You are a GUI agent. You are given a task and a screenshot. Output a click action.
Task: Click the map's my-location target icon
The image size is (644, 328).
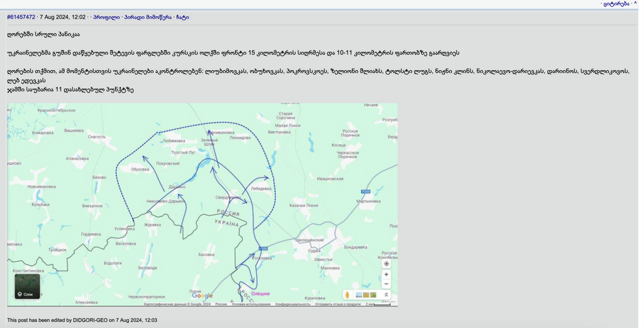click(386, 264)
